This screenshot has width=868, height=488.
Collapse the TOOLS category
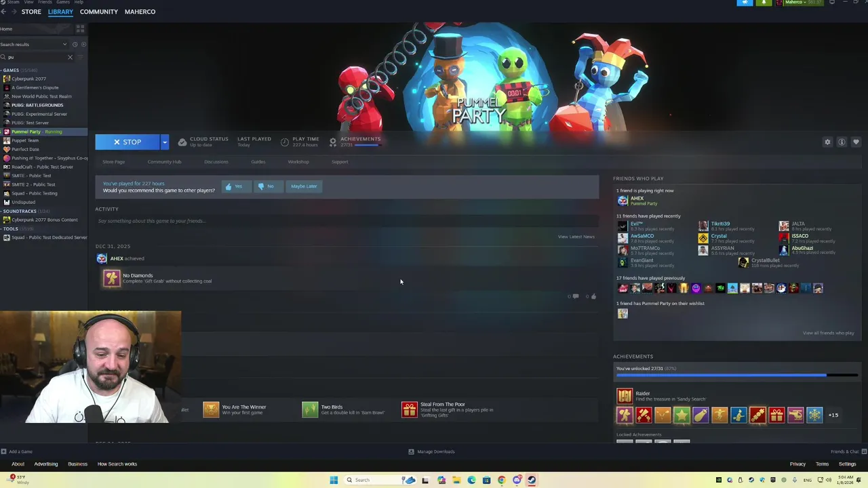11,228
